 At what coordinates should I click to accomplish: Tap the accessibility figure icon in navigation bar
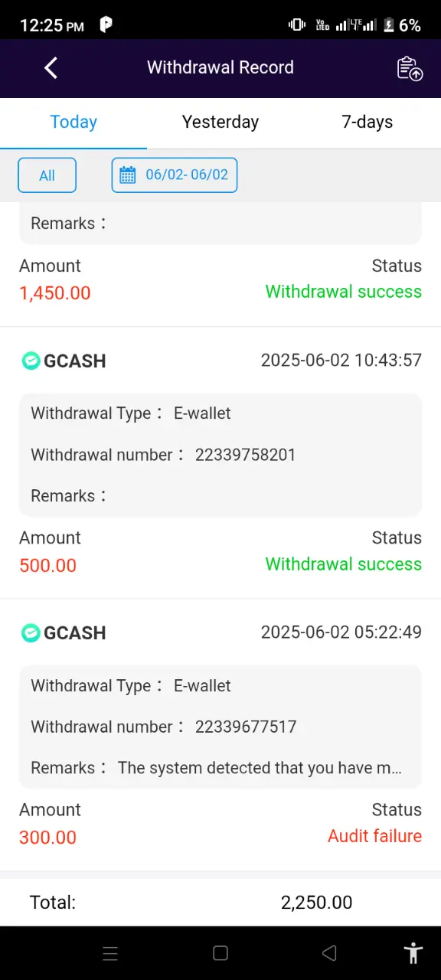[413, 953]
